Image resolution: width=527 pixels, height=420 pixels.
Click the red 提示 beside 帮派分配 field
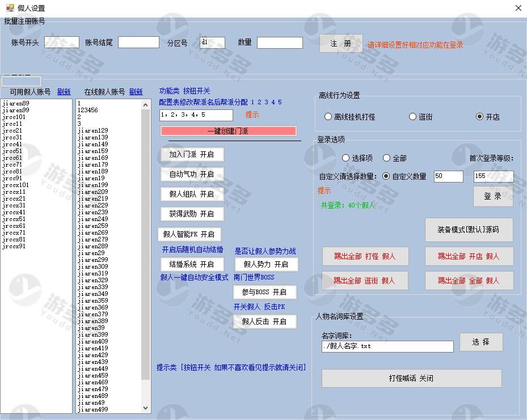(252, 114)
